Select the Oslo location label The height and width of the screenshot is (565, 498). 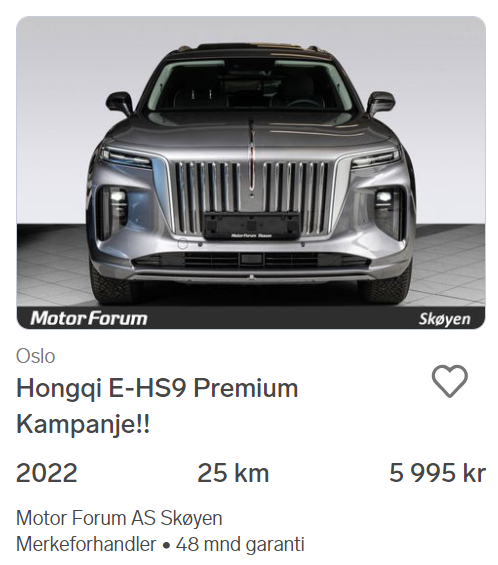coord(36,356)
